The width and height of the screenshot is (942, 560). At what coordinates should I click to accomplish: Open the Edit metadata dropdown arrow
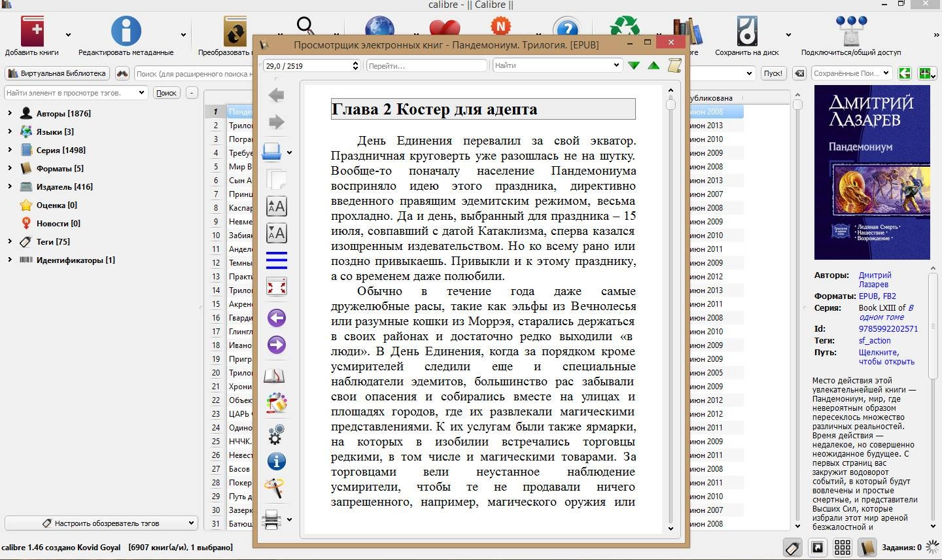(183, 35)
